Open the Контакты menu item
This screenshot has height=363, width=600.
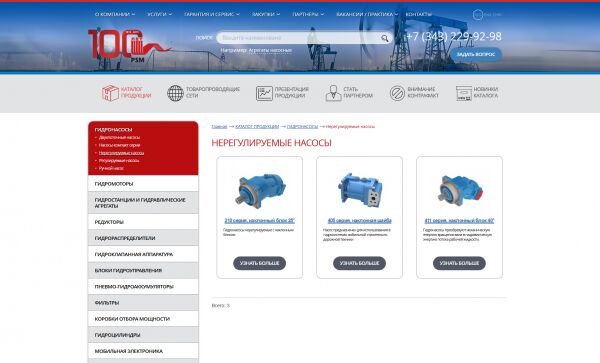point(419,14)
